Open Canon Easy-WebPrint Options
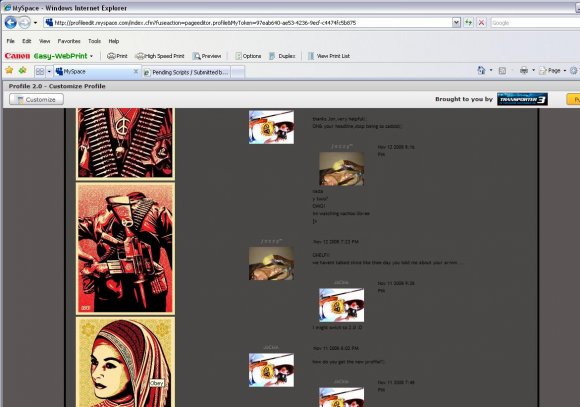The height and width of the screenshot is (407, 580). coord(248,56)
